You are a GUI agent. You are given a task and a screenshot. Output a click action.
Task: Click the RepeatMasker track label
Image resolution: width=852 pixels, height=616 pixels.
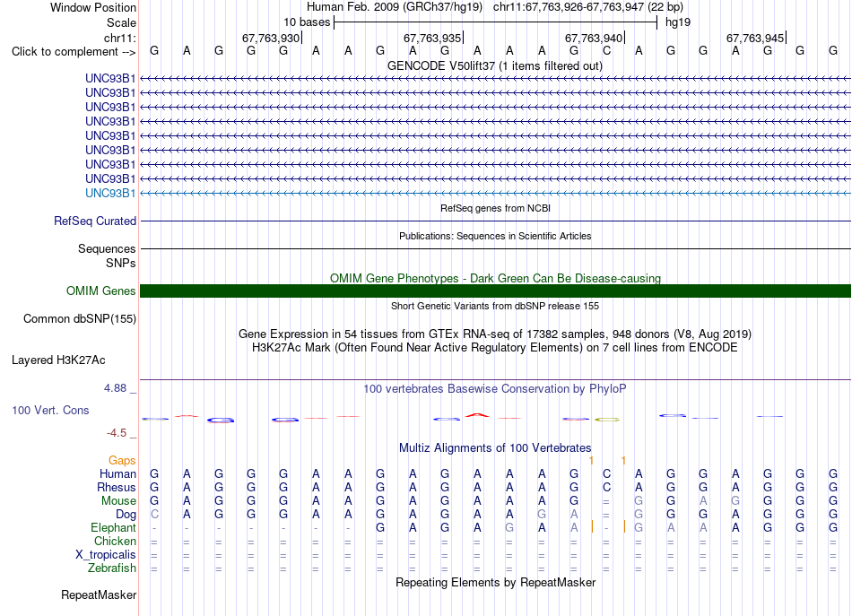(x=99, y=594)
